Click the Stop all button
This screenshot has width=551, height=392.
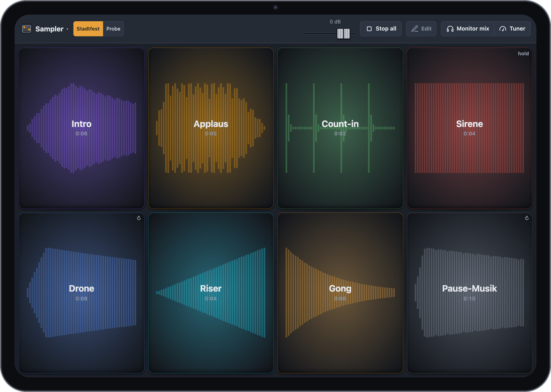point(381,29)
